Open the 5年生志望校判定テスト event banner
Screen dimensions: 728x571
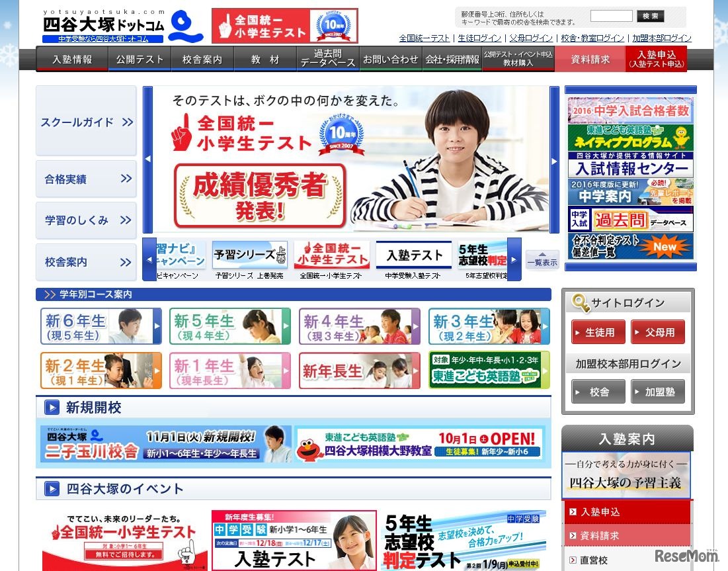(464, 541)
